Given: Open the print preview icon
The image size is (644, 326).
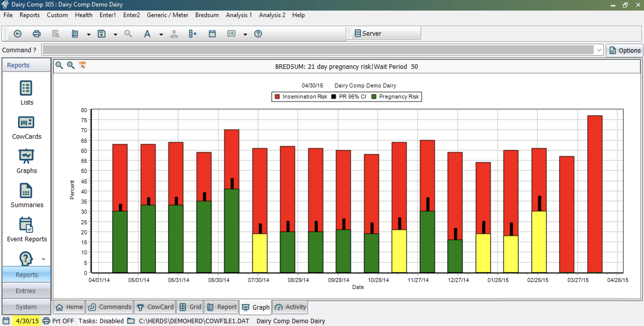Looking at the screenshot, I should point(56,34).
